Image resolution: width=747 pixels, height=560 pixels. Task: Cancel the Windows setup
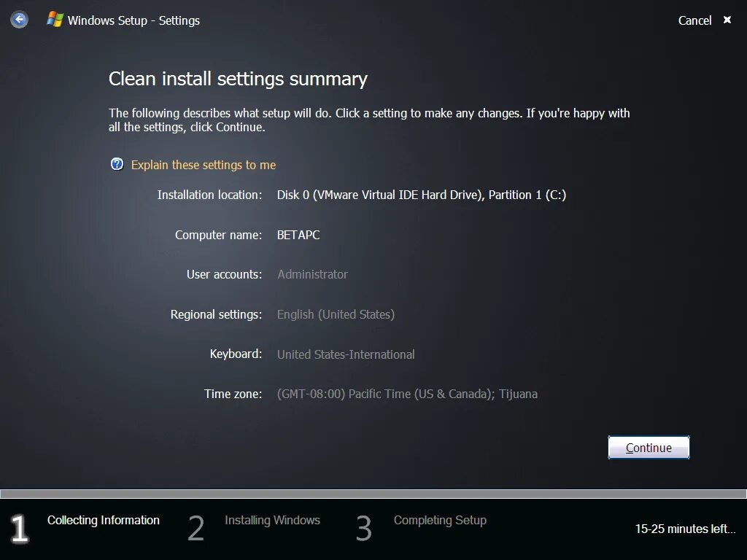pos(694,20)
